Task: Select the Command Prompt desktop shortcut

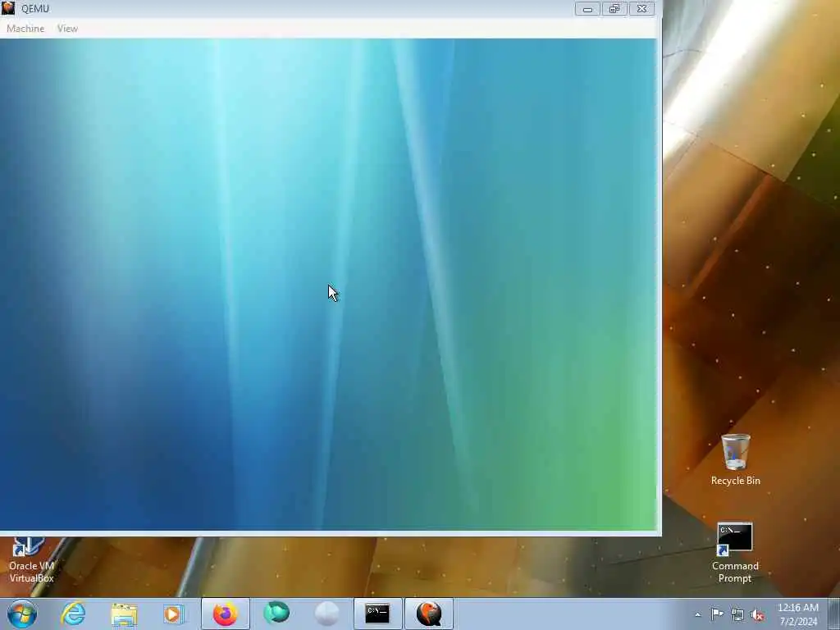Action: pyautogui.click(x=735, y=553)
